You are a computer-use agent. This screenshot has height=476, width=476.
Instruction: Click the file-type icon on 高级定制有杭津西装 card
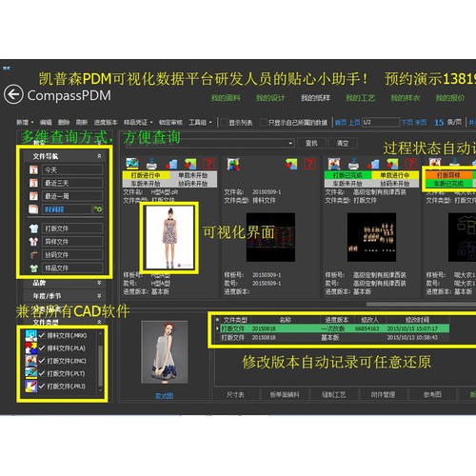point(334,164)
